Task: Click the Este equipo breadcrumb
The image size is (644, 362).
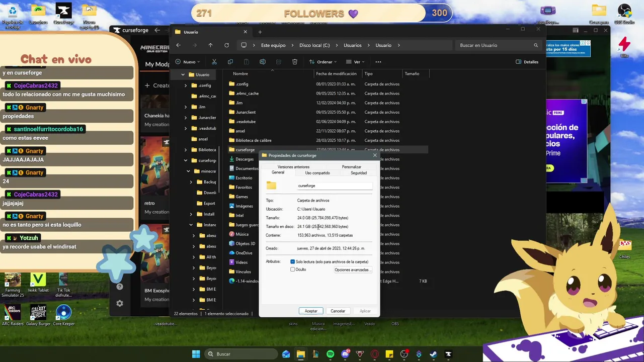Action: [x=273, y=45]
